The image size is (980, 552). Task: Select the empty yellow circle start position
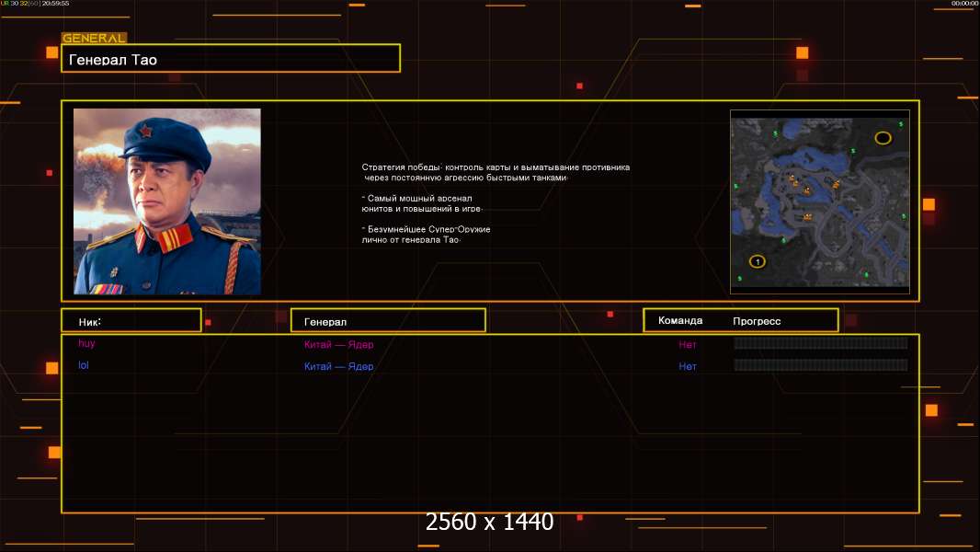point(883,138)
